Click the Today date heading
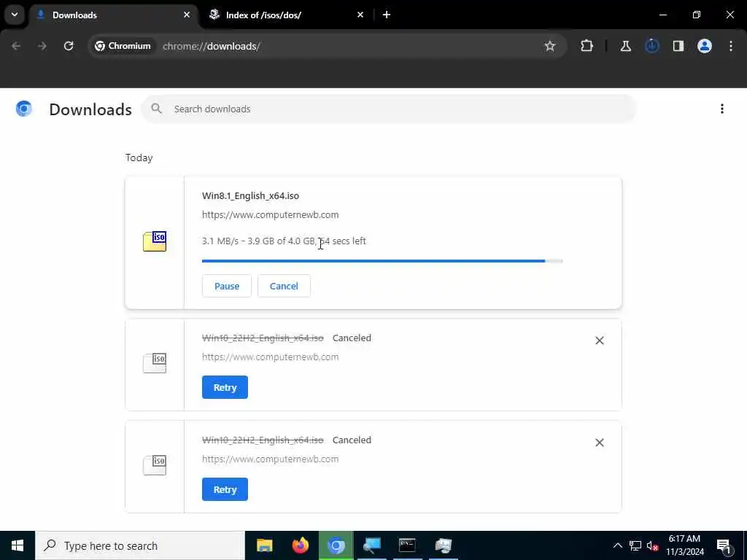The width and height of the screenshot is (747, 560). pos(139,157)
